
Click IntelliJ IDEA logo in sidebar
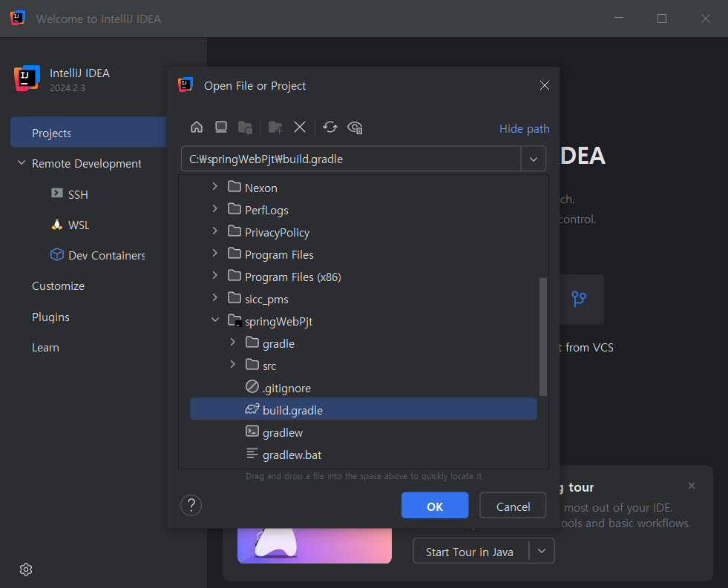27,78
